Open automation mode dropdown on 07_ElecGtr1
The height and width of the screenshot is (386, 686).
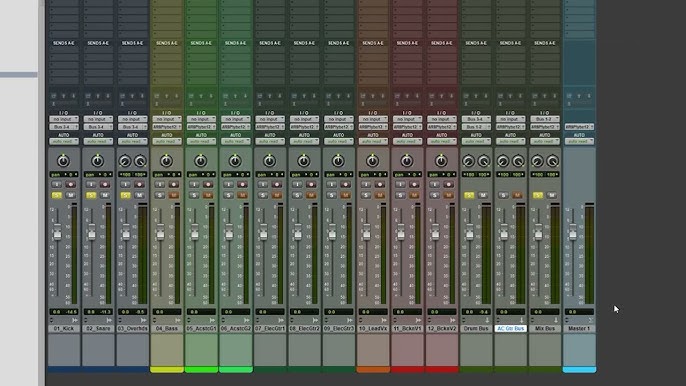(270, 141)
